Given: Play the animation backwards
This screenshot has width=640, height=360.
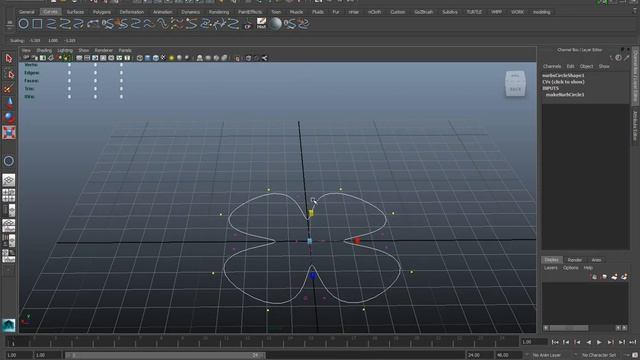Looking at the screenshot, I should pyautogui.click(x=588, y=342).
